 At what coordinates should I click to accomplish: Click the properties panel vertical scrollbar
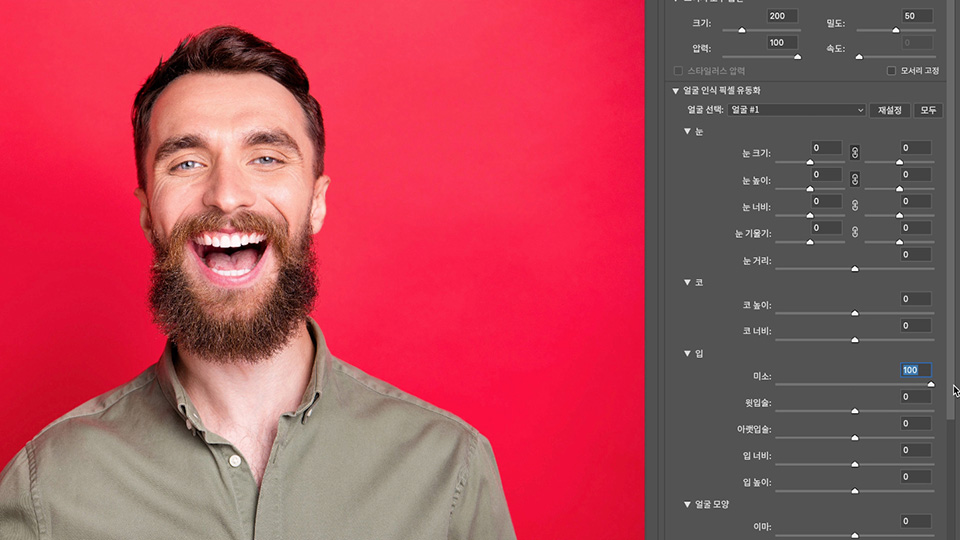(x=950, y=208)
